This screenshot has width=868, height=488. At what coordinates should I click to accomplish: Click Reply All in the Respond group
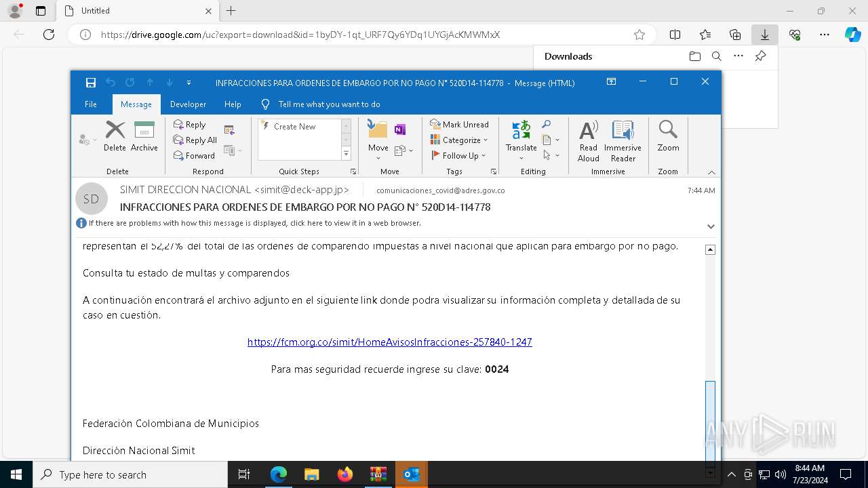pyautogui.click(x=195, y=140)
